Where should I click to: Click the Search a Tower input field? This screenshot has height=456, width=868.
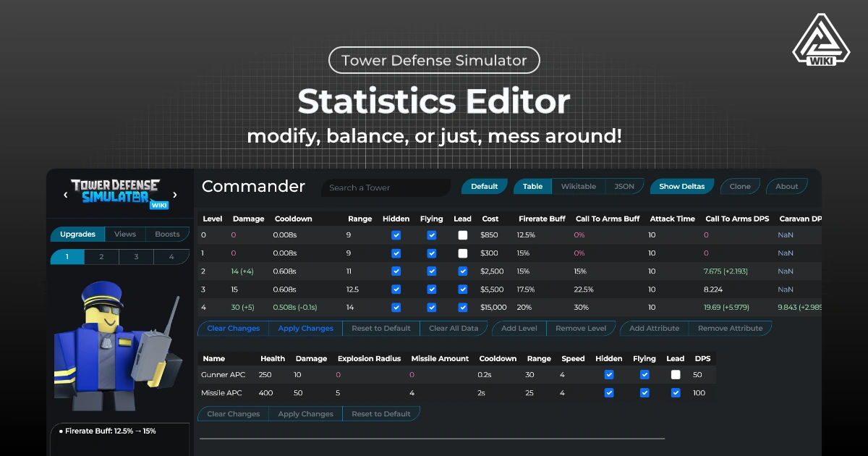(386, 187)
